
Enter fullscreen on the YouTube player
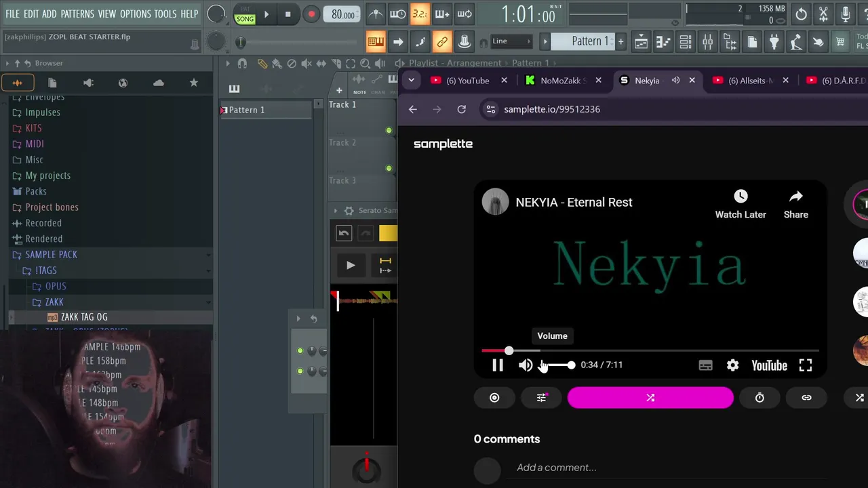point(806,365)
